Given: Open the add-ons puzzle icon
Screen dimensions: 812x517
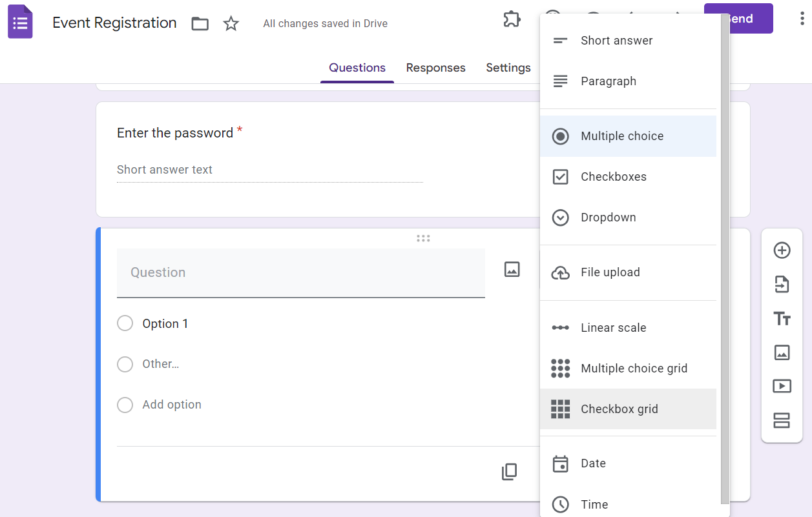Looking at the screenshot, I should pos(512,19).
